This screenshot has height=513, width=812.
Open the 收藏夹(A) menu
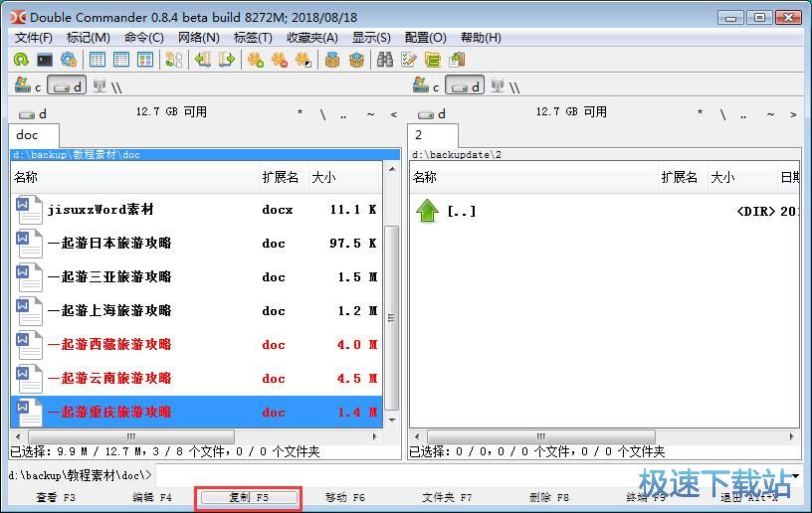[312, 38]
